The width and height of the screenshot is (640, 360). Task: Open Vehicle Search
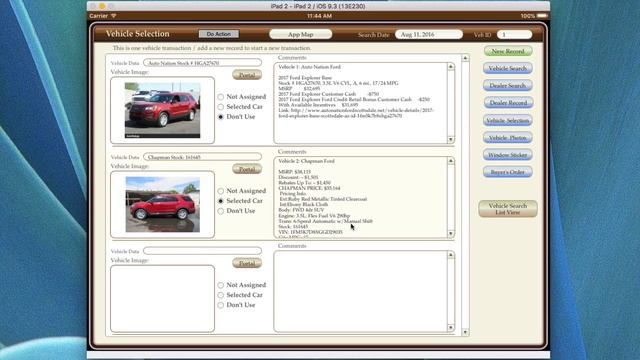point(508,69)
